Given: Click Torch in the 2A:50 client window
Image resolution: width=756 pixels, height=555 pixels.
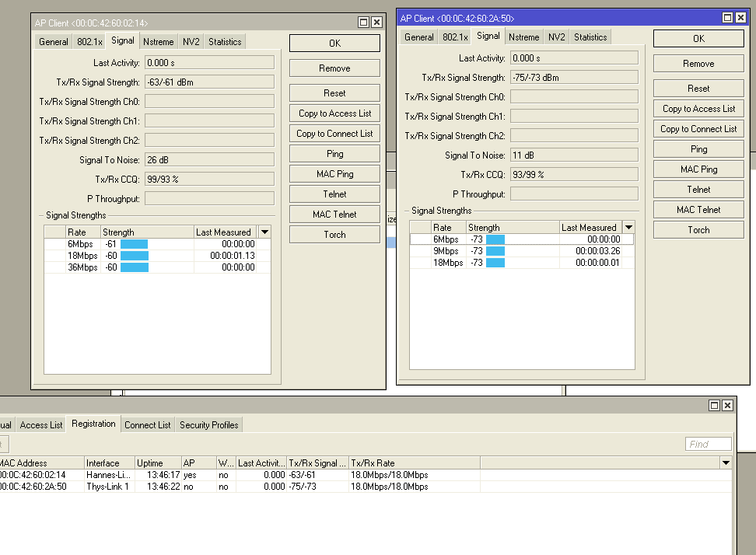Looking at the screenshot, I should click(698, 230).
